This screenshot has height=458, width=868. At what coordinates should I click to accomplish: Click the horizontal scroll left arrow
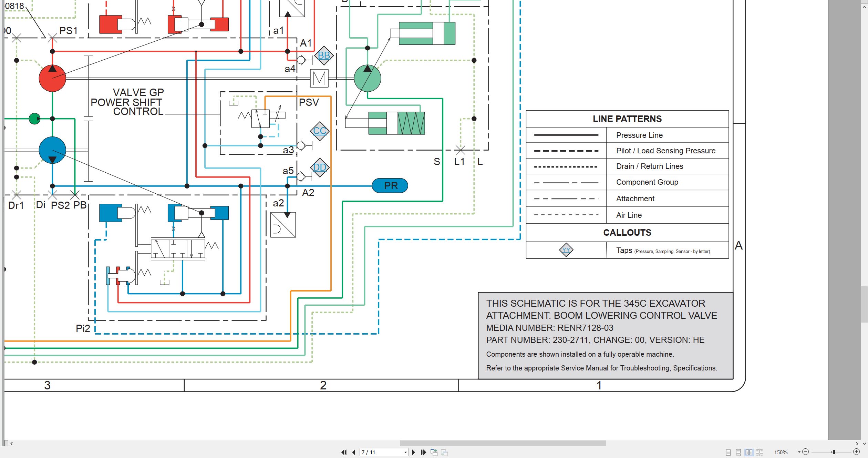[x=12, y=444]
